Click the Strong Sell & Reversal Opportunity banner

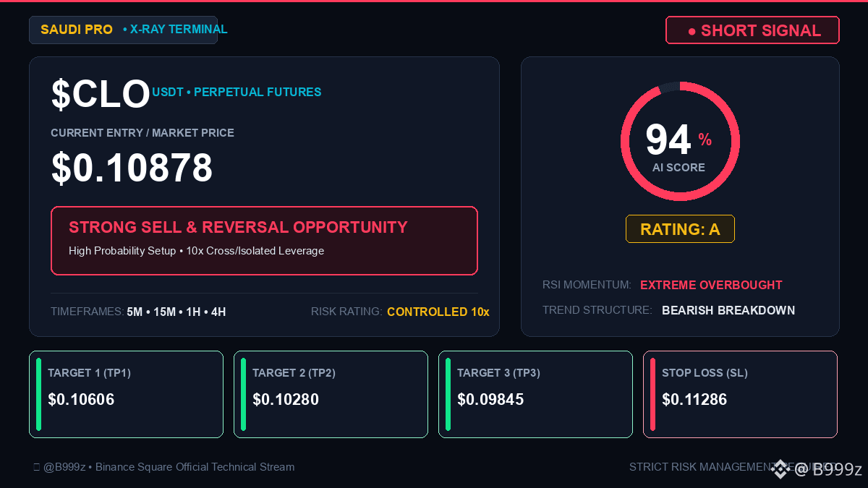tap(264, 241)
